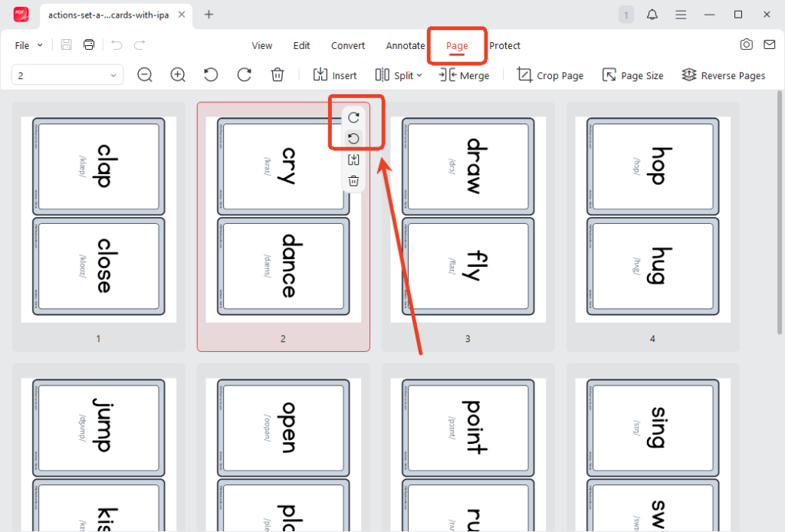The width and height of the screenshot is (785, 532).
Task: Open the hamburger menu in title bar
Action: (x=681, y=15)
